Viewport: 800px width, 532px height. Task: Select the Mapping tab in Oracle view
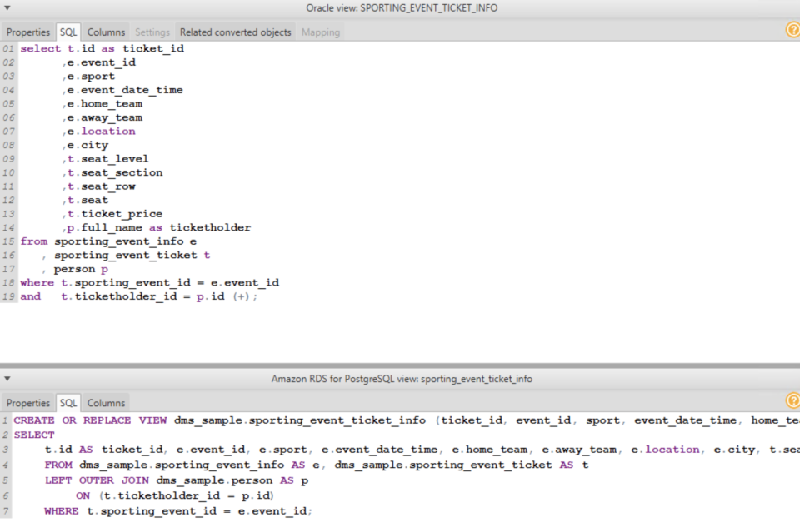[x=320, y=32]
